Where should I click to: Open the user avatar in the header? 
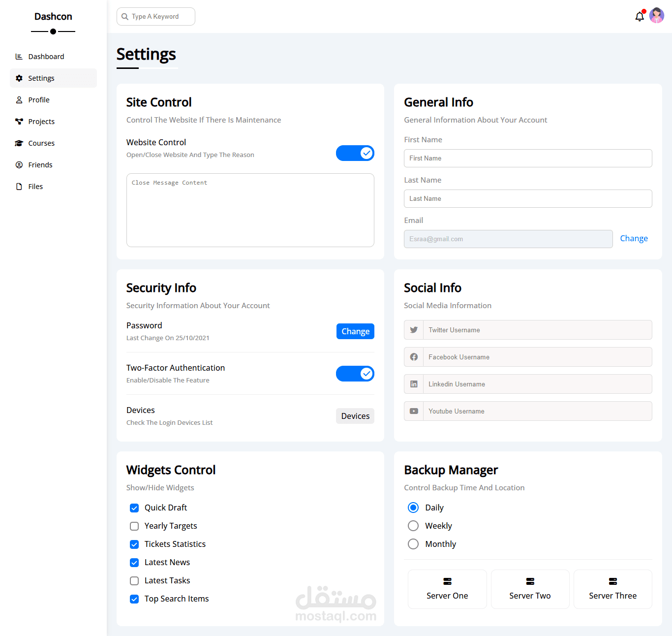pos(657,16)
